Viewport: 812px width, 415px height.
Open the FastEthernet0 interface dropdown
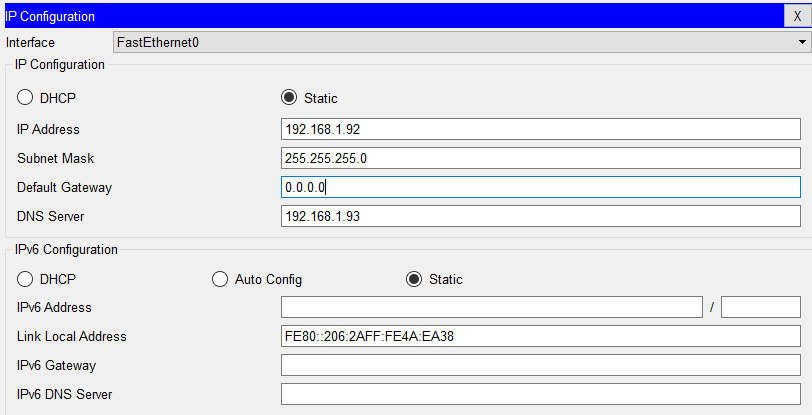pyautogui.click(x=462, y=42)
